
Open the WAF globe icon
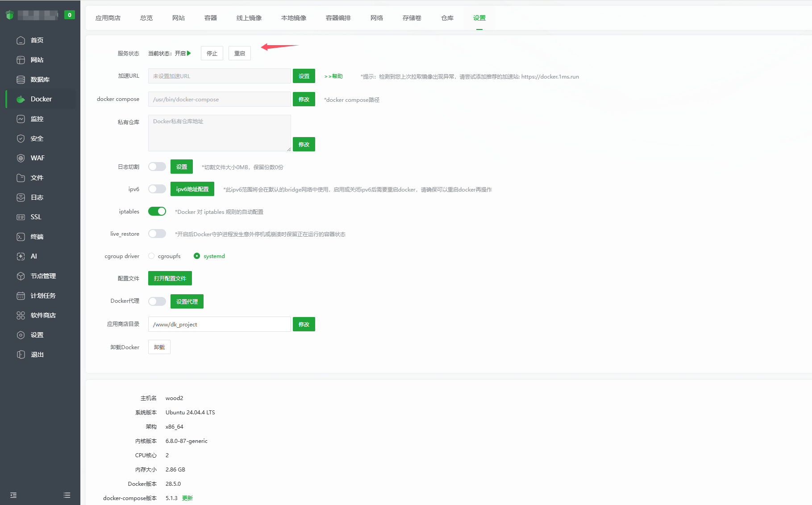[21, 158]
